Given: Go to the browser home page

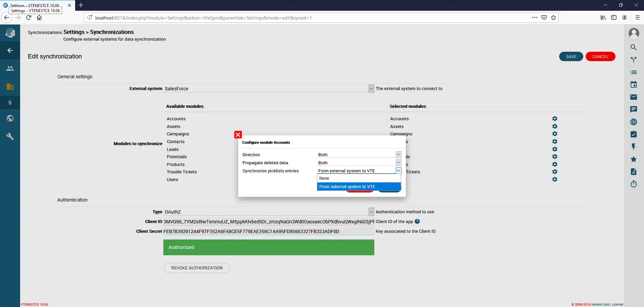Looking at the screenshot, I should pos(39,17).
